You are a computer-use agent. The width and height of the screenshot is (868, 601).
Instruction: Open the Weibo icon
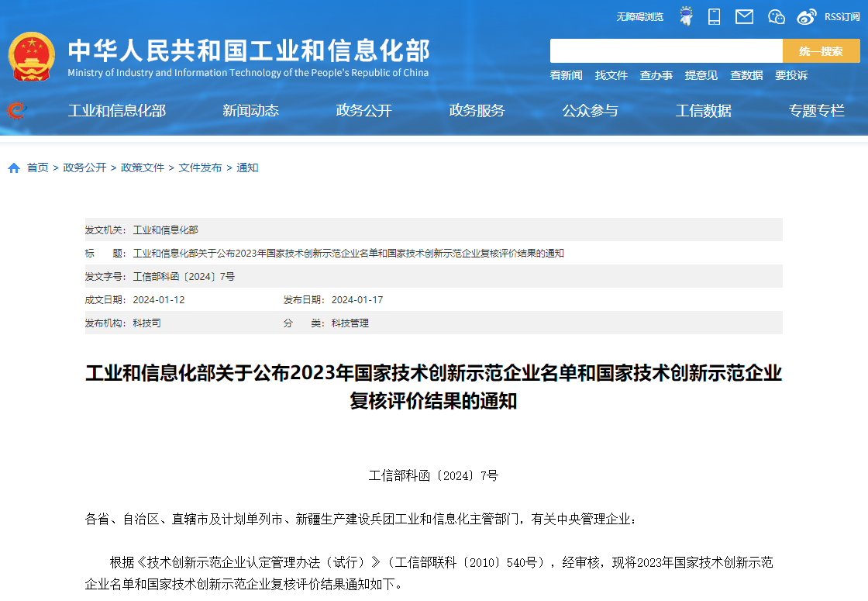[x=807, y=17]
